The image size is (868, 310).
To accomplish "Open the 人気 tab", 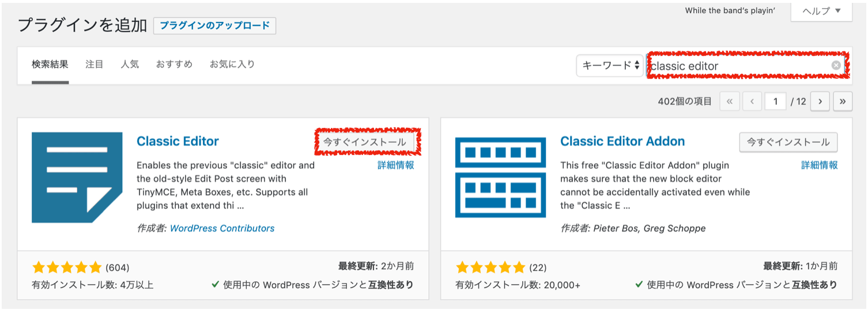I will pyautogui.click(x=130, y=65).
